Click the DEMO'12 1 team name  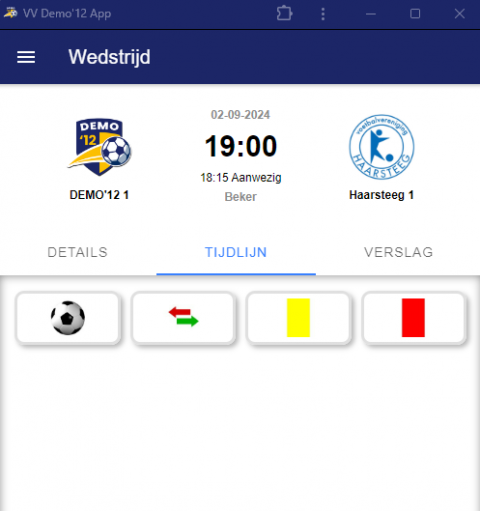pos(99,195)
